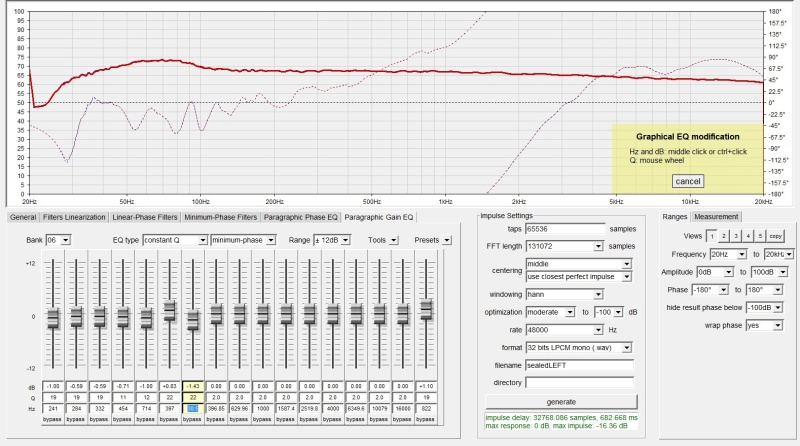The width and height of the screenshot is (800, 446).
Task: Copy the current view with copy button
Action: click(x=775, y=236)
